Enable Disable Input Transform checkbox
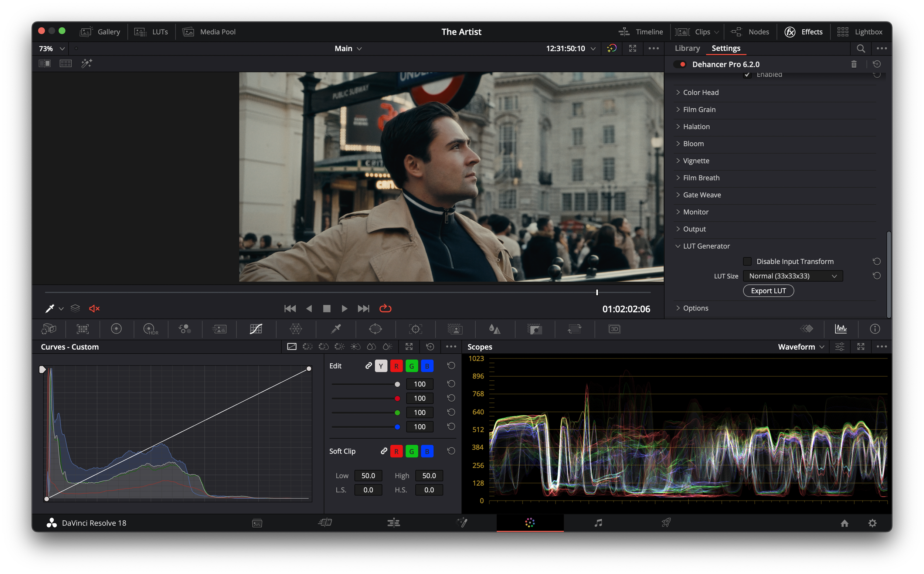 point(747,262)
